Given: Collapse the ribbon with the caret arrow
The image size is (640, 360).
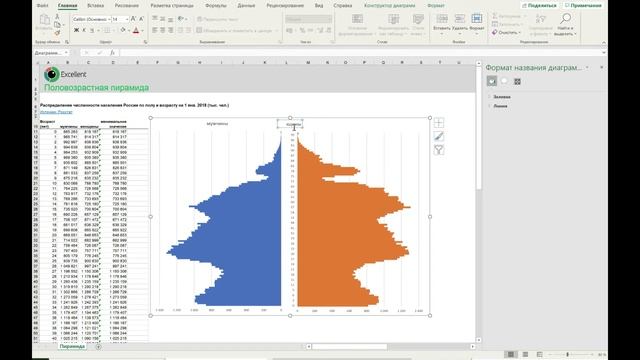Looking at the screenshot, I should pos(603,42).
